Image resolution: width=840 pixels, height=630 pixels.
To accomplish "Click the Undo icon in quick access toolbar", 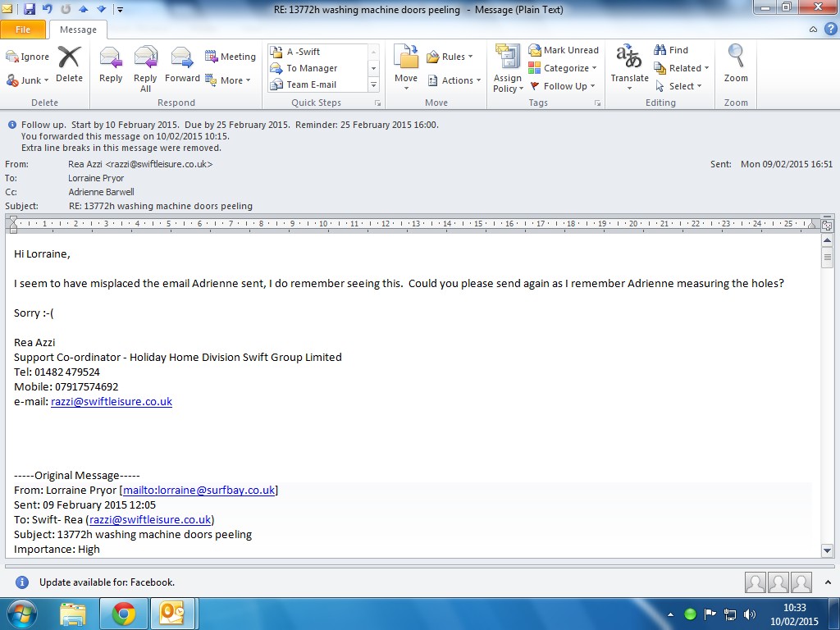I will 47,8.
